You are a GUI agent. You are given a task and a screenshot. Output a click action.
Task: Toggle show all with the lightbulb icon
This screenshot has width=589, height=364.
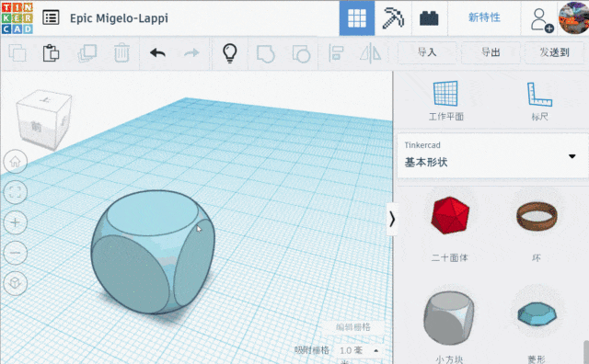(x=230, y=53)
